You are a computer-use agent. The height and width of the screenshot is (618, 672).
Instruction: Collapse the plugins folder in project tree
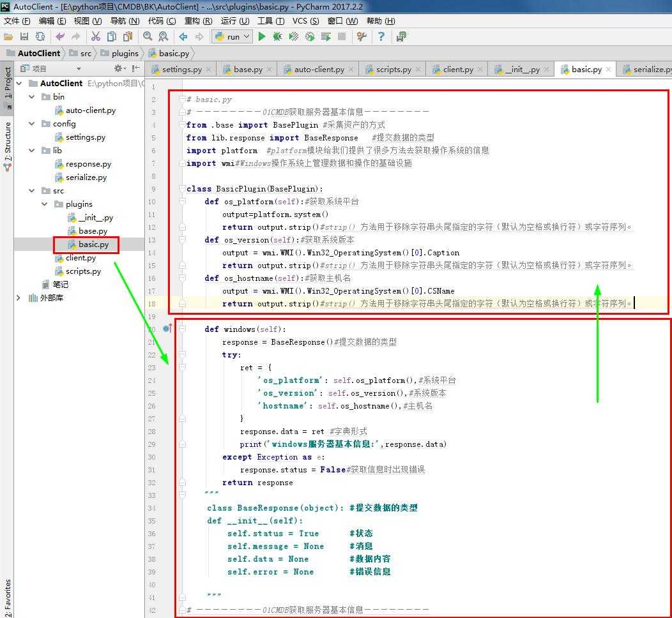(45, 204)
